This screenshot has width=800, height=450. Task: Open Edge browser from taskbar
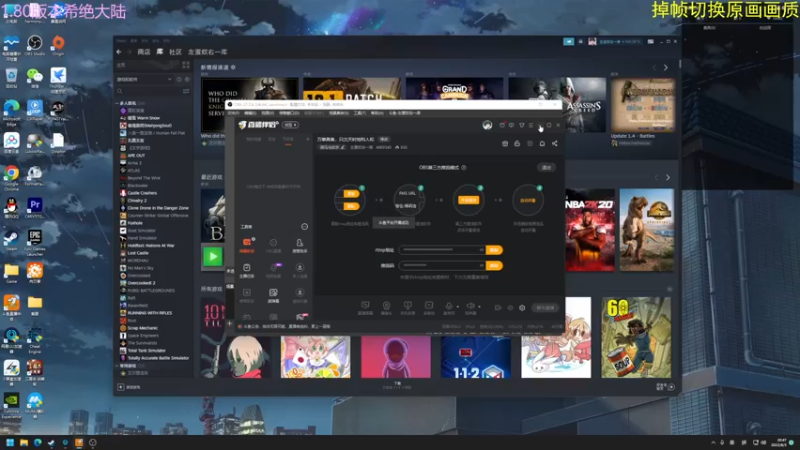pyautogui.click(x=37, y=442)
